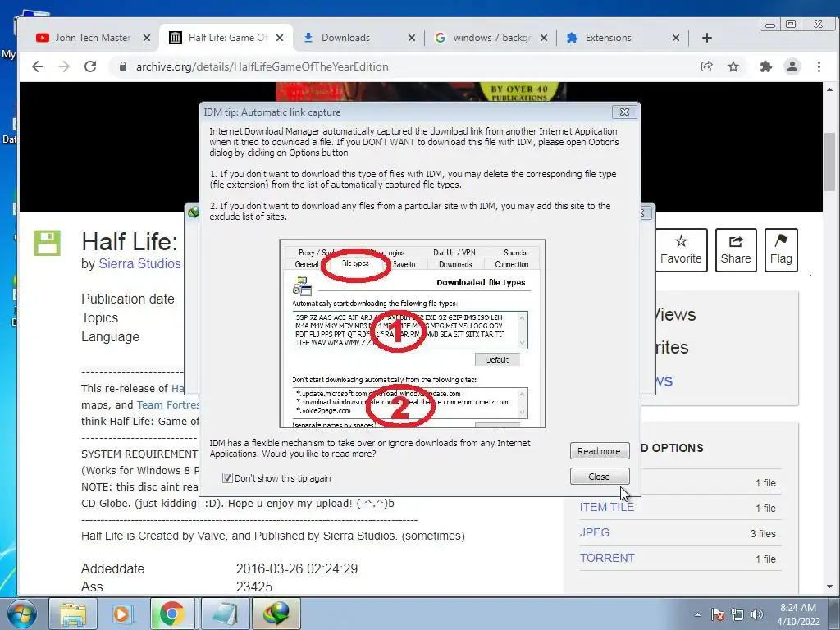The image size is (840, 630).
Task: Click Windows Start orb
Action: (x=22, y=614)
